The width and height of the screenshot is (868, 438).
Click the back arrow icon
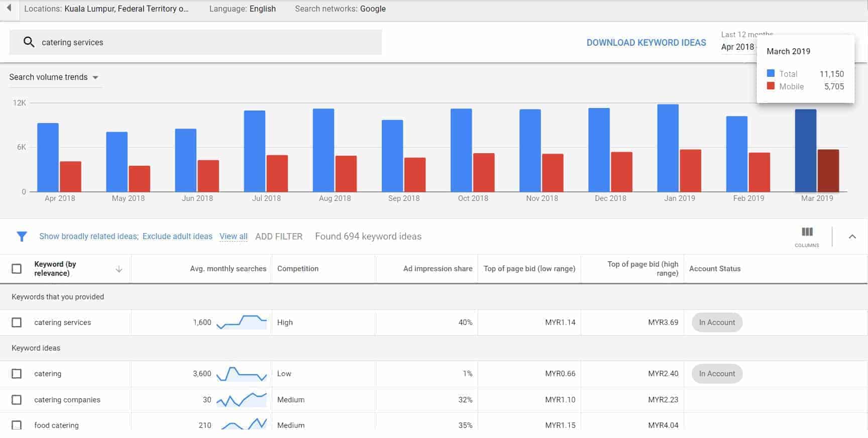click(9, 8)
